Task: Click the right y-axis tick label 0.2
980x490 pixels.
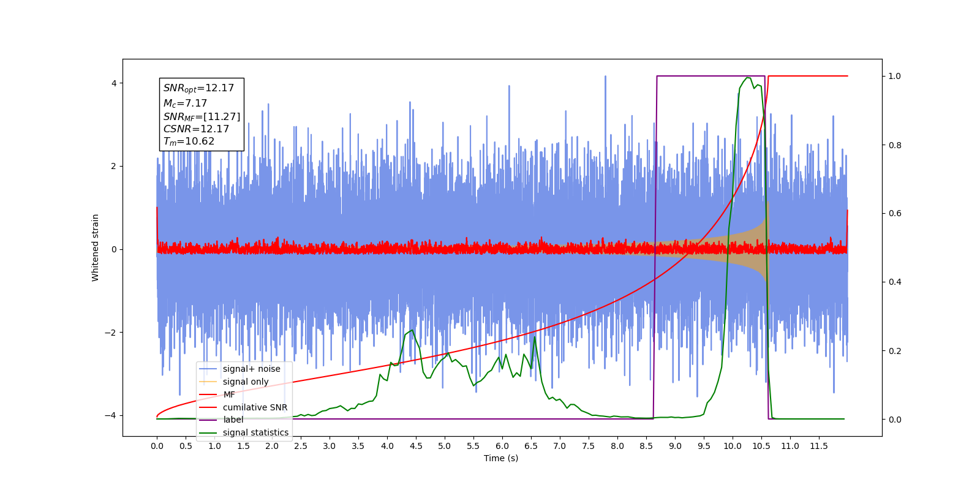Action: (x=895, y=351)
